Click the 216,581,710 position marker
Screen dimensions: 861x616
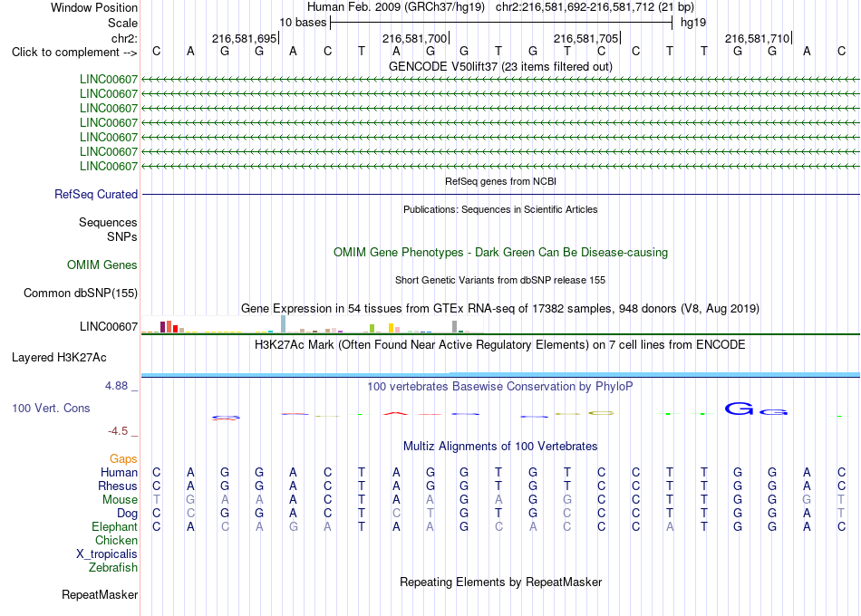coord(757,38)
